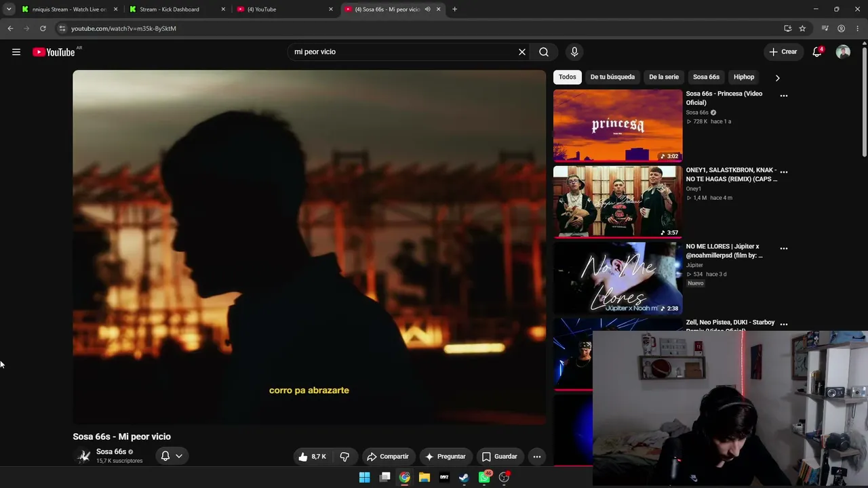Select the Hiphop filter chip
Image resolution: width=868 pixels, height=488 pixels.
[x=744, y=77]
